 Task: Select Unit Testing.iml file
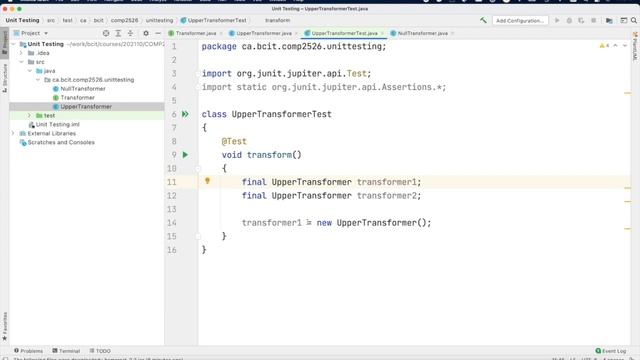(58, 124)
